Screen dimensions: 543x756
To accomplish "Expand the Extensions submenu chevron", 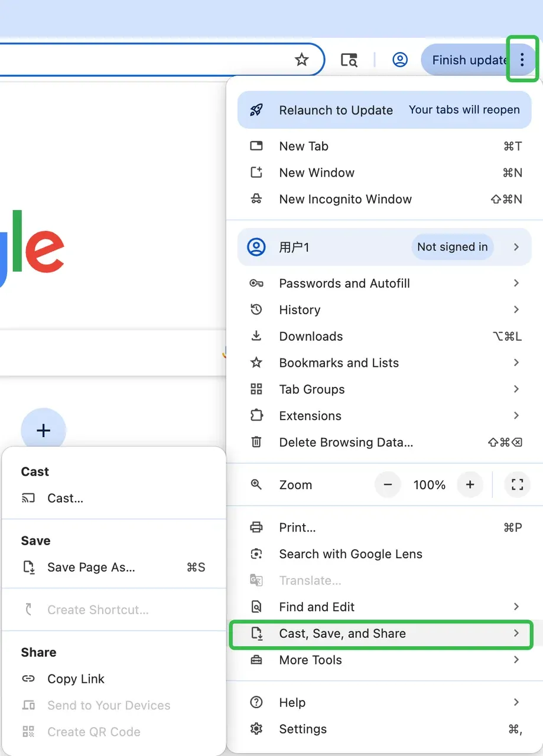I will 516,416.
